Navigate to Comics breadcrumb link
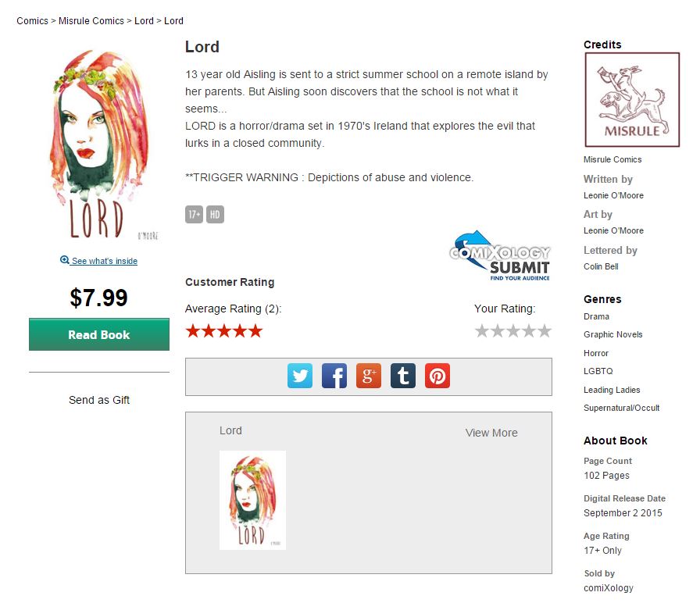This screenshot has width=700, height=603. click(32, 21)
